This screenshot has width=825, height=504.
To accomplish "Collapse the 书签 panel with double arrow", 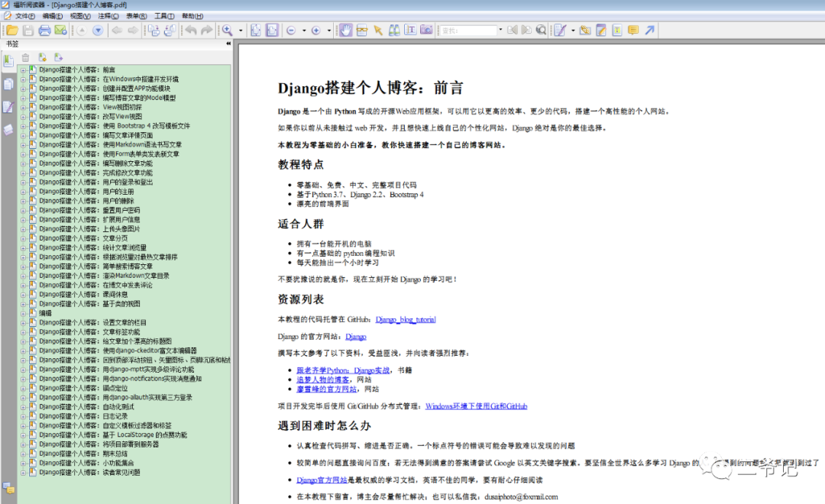I will point(228,44).
